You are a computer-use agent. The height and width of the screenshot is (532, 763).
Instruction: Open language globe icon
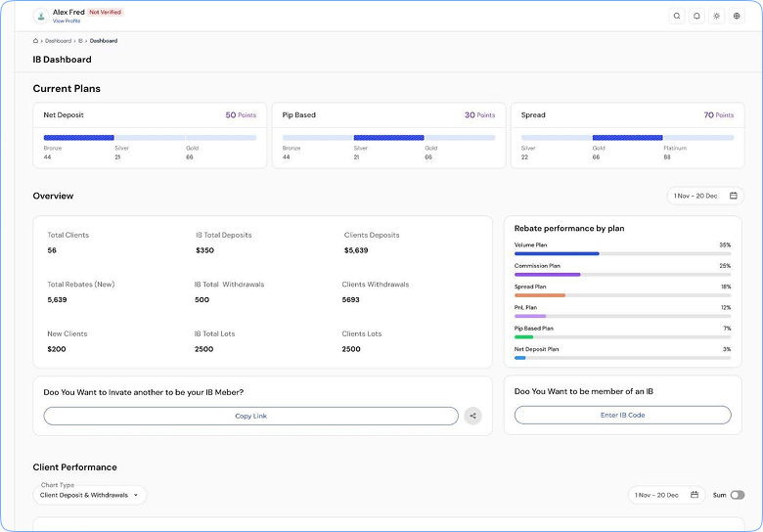[737, 16]
